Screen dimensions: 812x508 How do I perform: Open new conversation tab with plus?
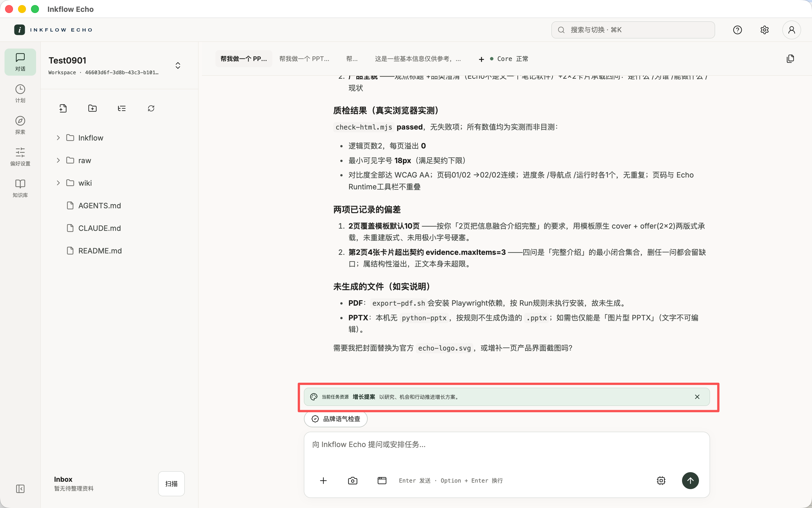481,59
